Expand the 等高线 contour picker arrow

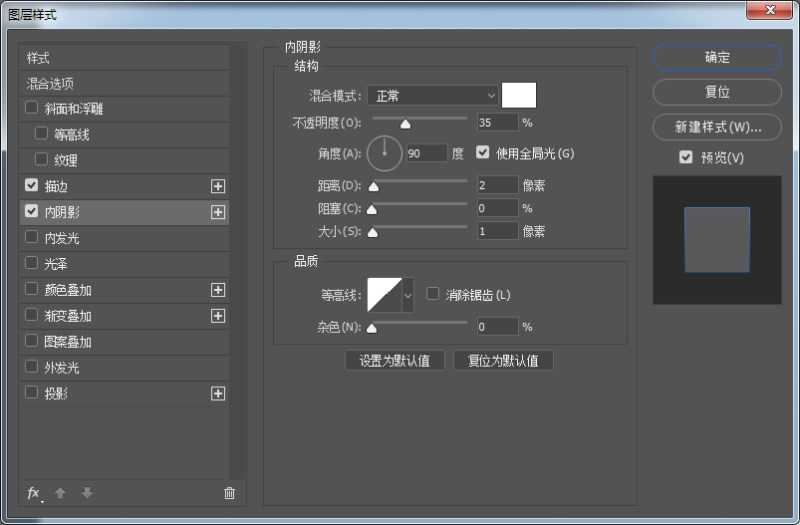tap(408, 295)
